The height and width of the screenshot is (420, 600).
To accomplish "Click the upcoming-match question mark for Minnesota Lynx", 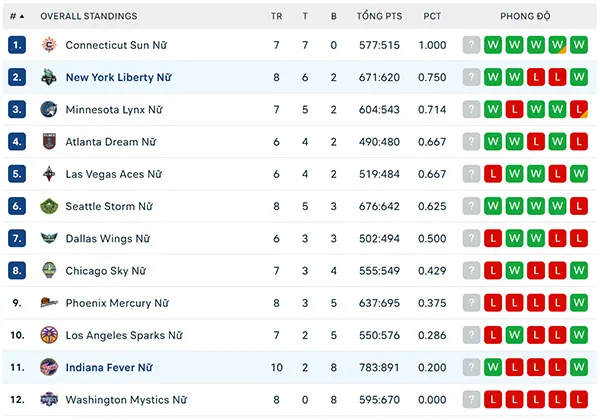I will click(471, 109).
